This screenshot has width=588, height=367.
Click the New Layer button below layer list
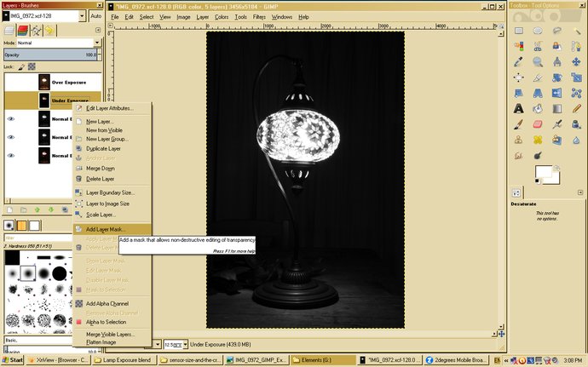click(x=9, y=210)
